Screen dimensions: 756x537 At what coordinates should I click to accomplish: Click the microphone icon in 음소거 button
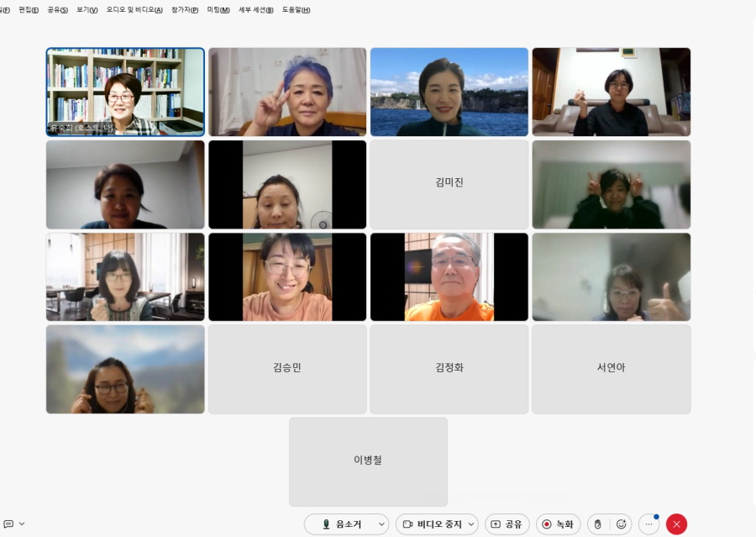coord(326,524)
